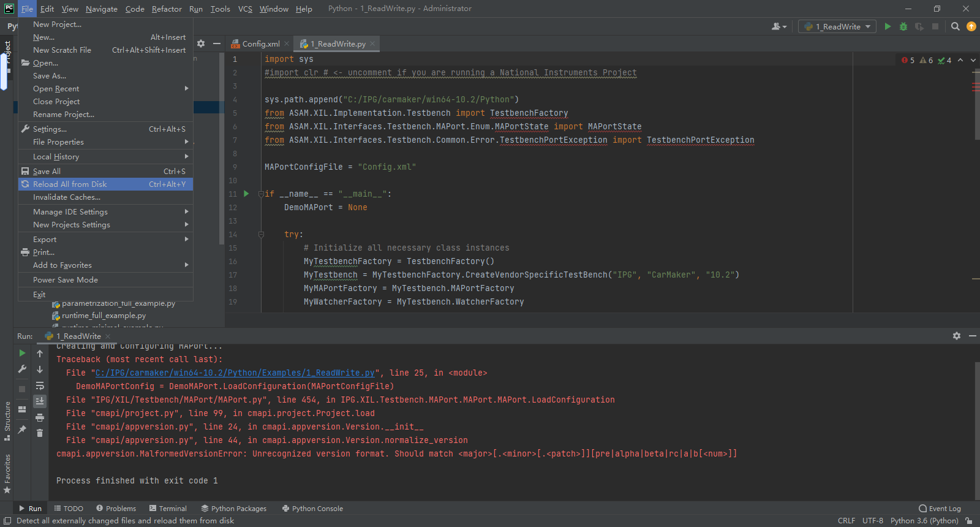980x527 pixels.
Task: Change UTF-8 file encoding in the status bar
Action: click(x=873, y=521)
